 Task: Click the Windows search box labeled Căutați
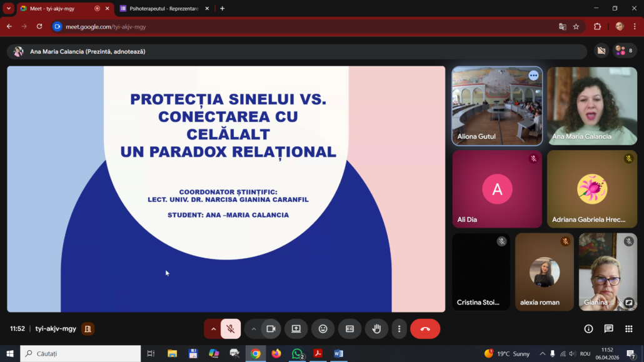pos(81,353)
